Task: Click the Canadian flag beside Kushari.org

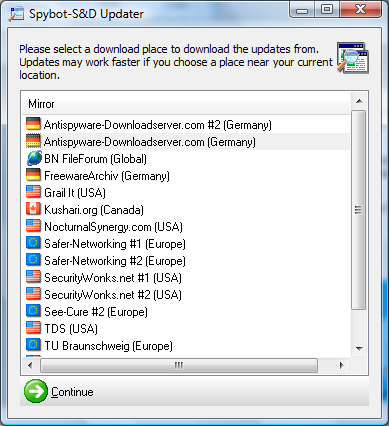Action: 33,209
